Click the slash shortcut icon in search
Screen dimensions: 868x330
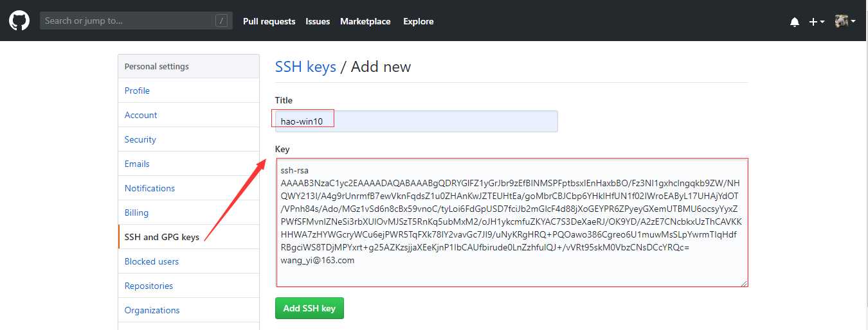[222, 21]
